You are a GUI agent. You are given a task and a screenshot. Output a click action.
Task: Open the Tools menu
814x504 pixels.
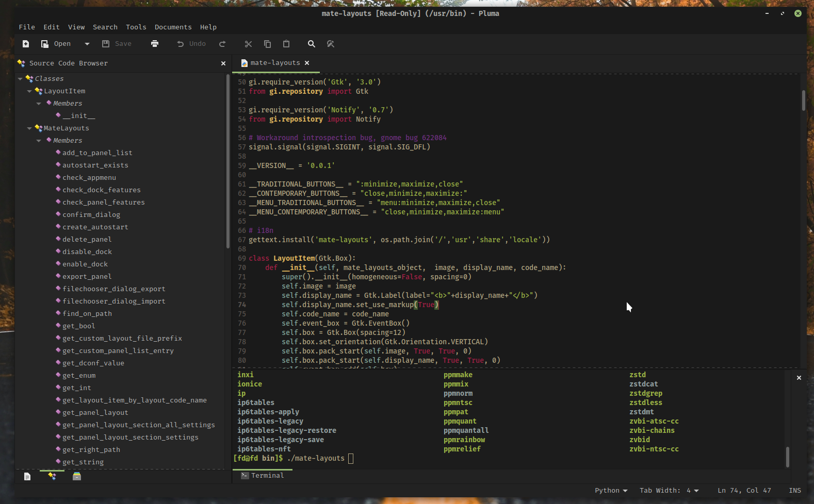pos(136,27)
